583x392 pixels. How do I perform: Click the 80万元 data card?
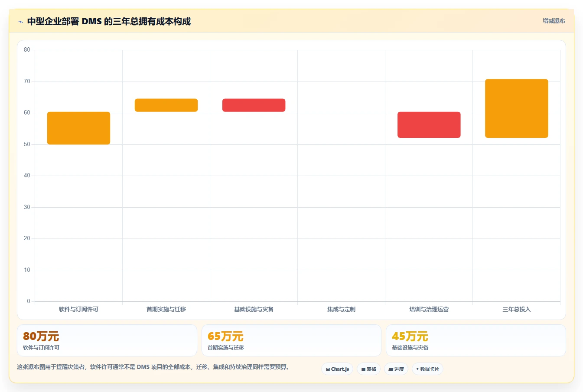107,340
